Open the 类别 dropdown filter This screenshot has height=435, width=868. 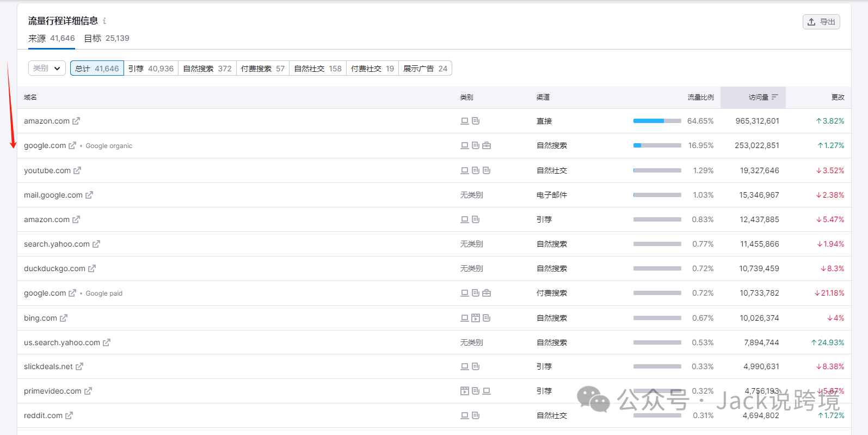pyautogui.click(x=47, y=68)
